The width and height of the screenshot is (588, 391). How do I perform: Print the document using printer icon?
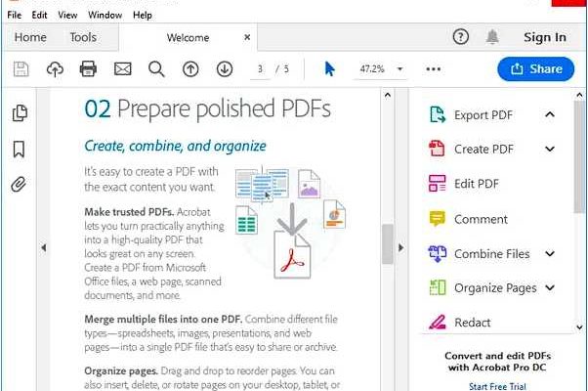point(88,69)
